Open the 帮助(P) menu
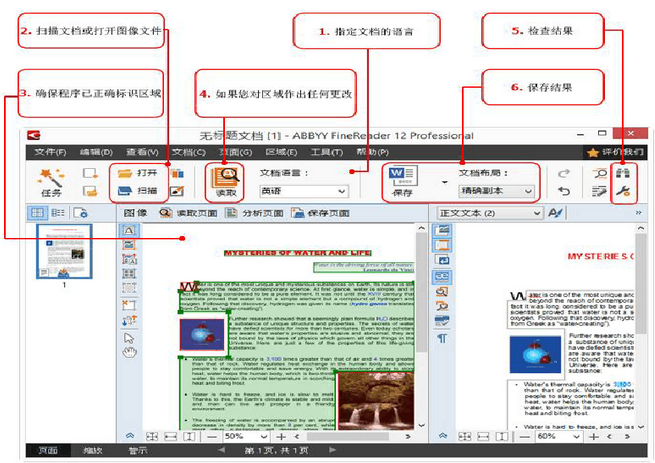Screen dimensions: 655x463 372,152
